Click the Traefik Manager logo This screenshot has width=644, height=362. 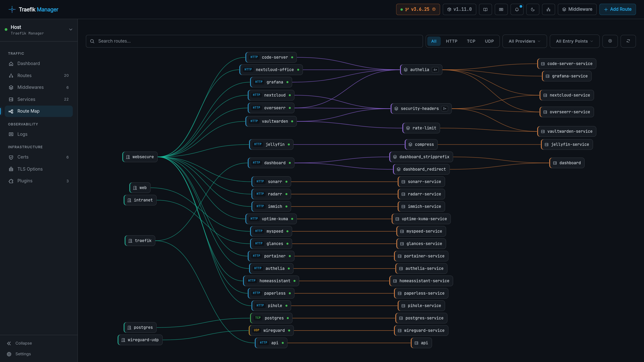click(33, 9)
